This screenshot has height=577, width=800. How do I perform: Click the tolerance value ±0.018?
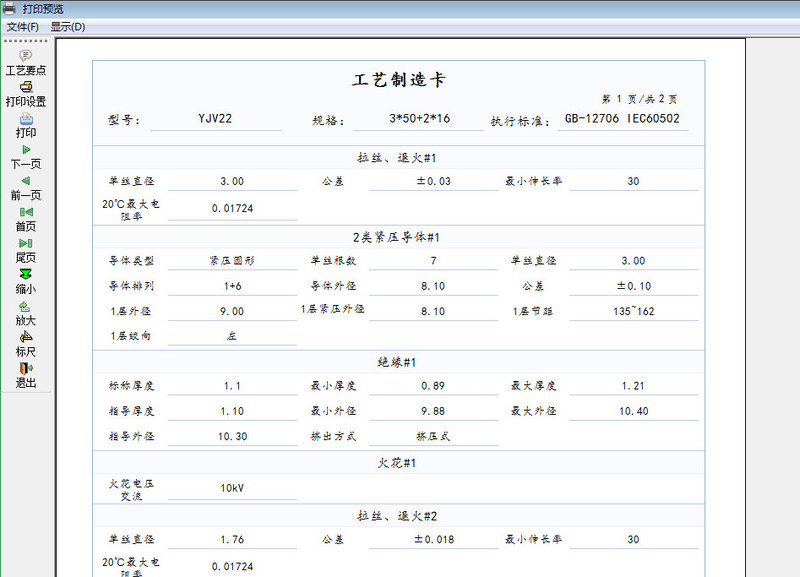coord(434,540)
